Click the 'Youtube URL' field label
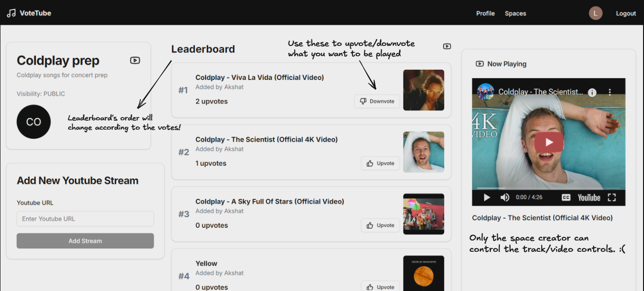Screen dimensions: 644x291 click(x=35, y=203)
